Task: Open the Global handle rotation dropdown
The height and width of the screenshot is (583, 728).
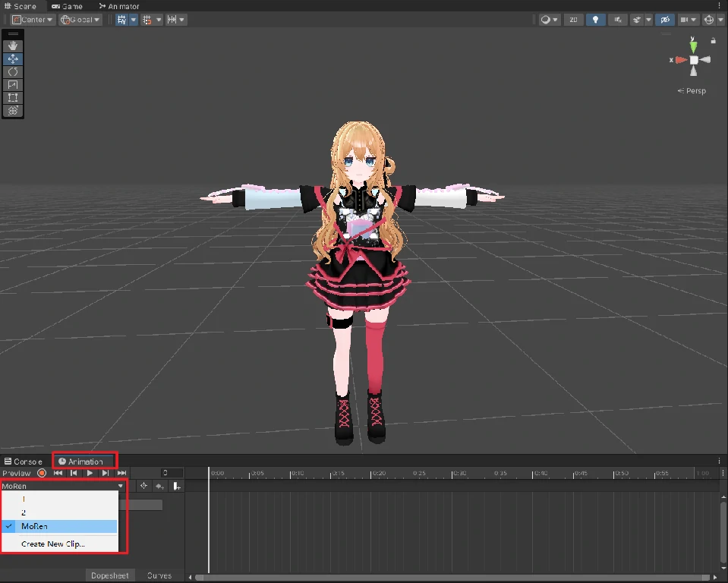Action: 80,20
